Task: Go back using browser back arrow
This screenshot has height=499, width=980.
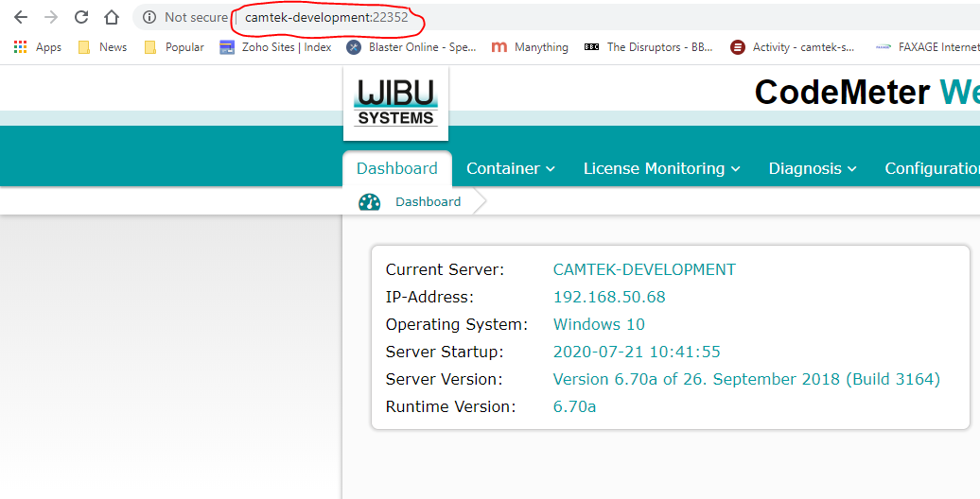Action: [x=21, y=17]
